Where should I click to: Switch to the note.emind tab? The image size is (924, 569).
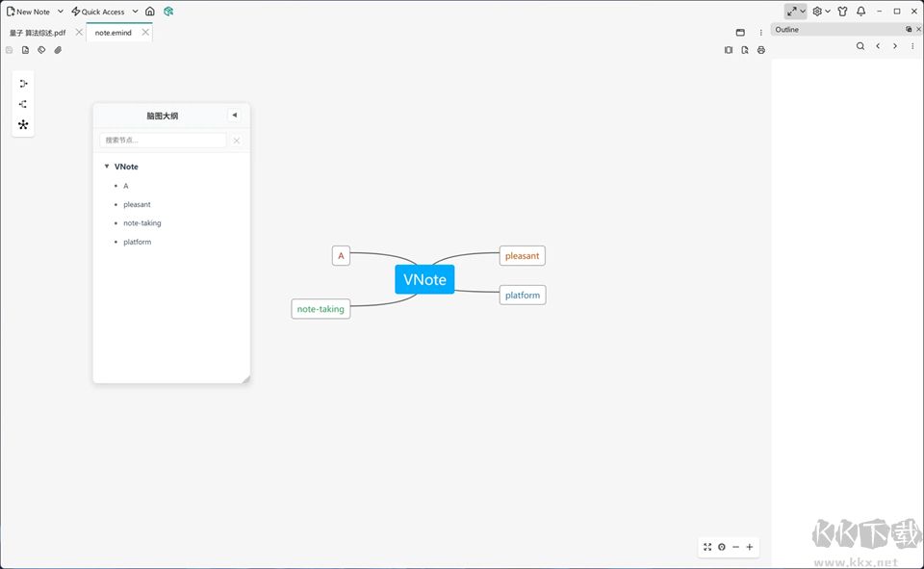[114, 33]
